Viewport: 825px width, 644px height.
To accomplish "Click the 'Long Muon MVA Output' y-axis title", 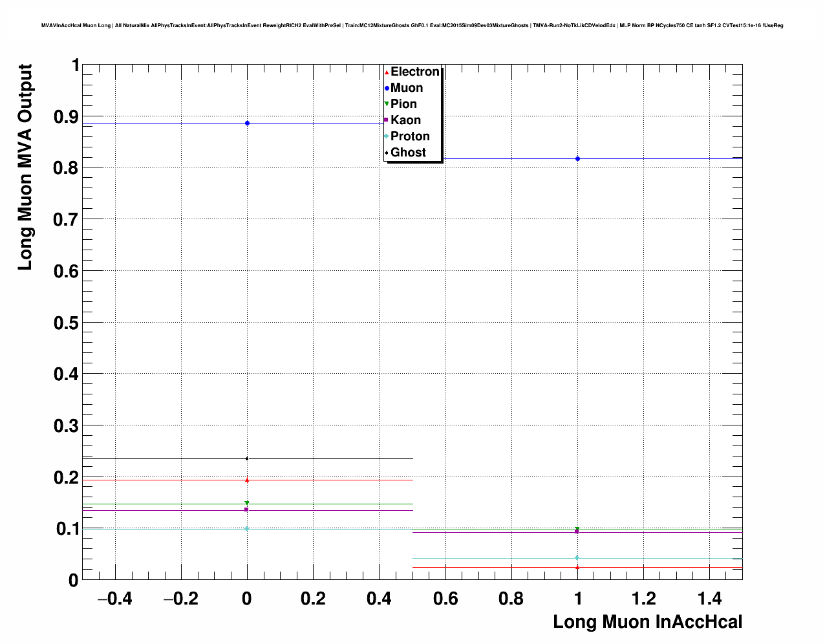I will pyautogui.click(x=25, y=167).
